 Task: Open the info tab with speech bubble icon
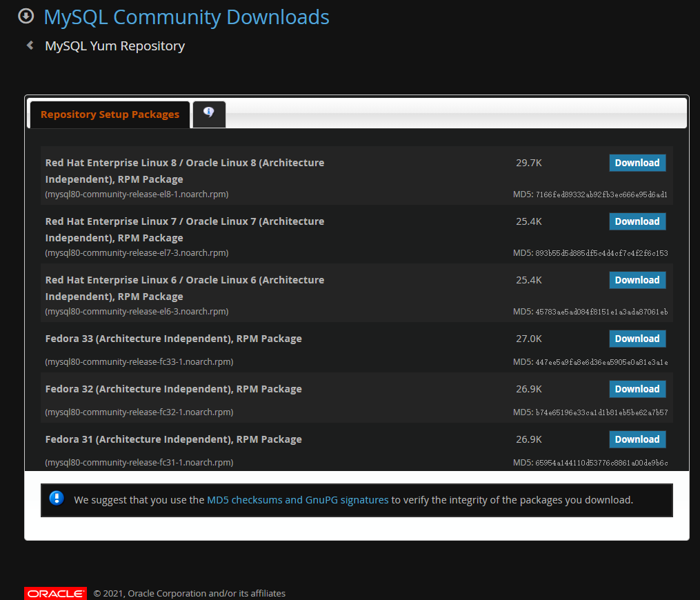209,114
